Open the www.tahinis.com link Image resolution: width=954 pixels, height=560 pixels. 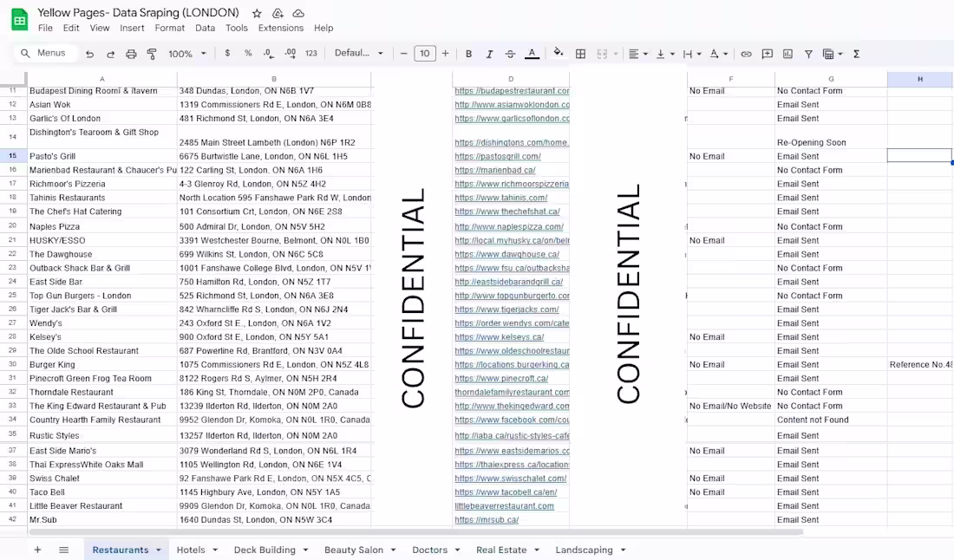pos(500,198)
